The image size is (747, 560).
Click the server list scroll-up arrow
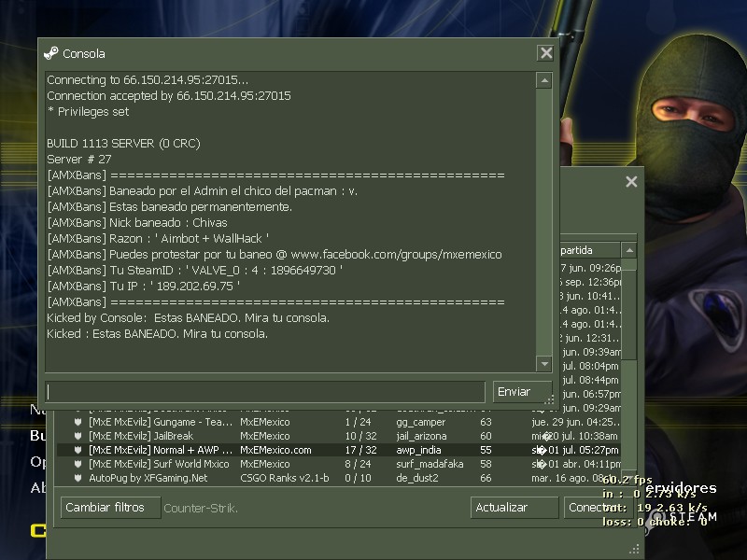628,250
